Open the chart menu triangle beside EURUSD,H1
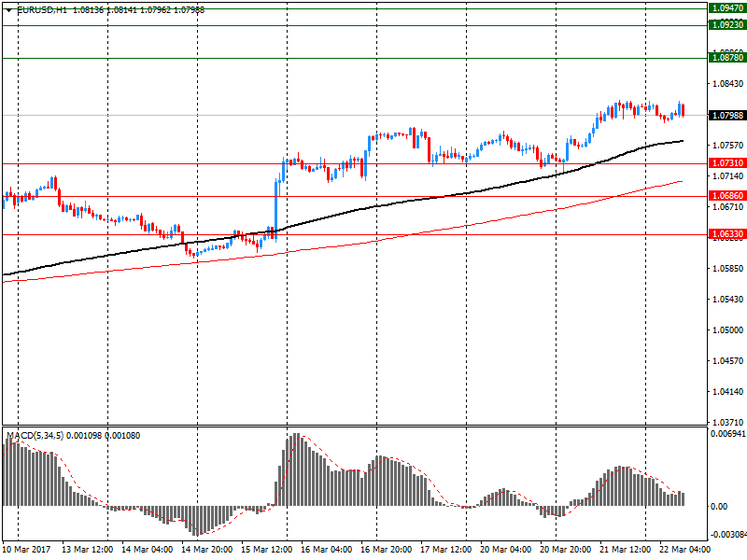Viewport: 747px width, 560px height. pos(8,10)
